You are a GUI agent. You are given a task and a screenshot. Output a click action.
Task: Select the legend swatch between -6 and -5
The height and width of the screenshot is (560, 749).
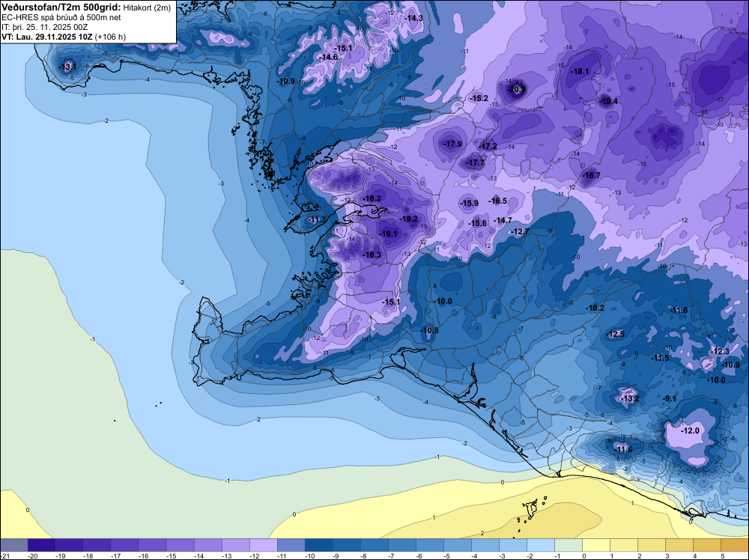429,545
